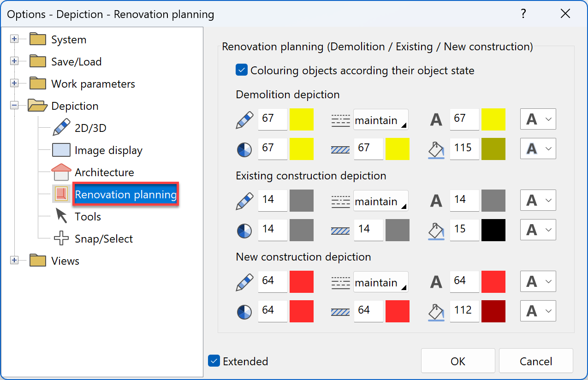Click the fill colour number field showing 115
The height and width of the screenshot is (380, 588).
[x=464, y=148]
